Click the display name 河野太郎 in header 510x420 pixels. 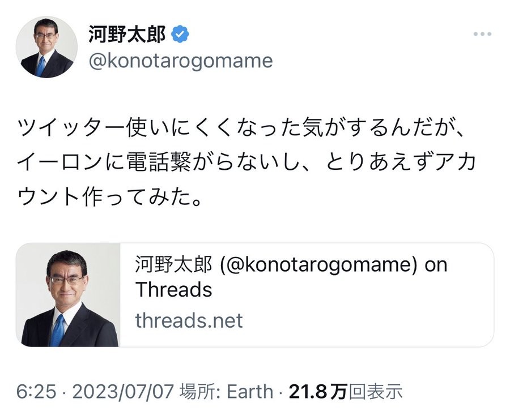click(127, 35)
